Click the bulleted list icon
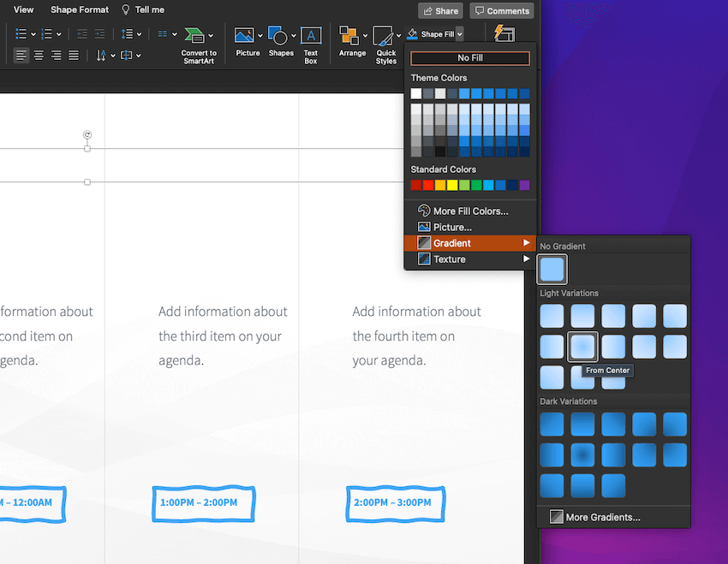This screenshot has height=564, width=728. pos(21,34)
